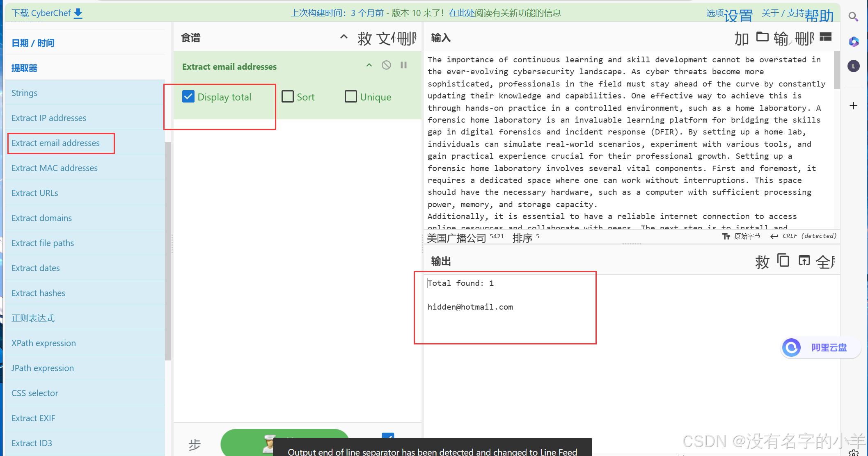Disable the Extract email addresses operation
The height and width of the screenshot is (456, 868).
click(386, 65)
